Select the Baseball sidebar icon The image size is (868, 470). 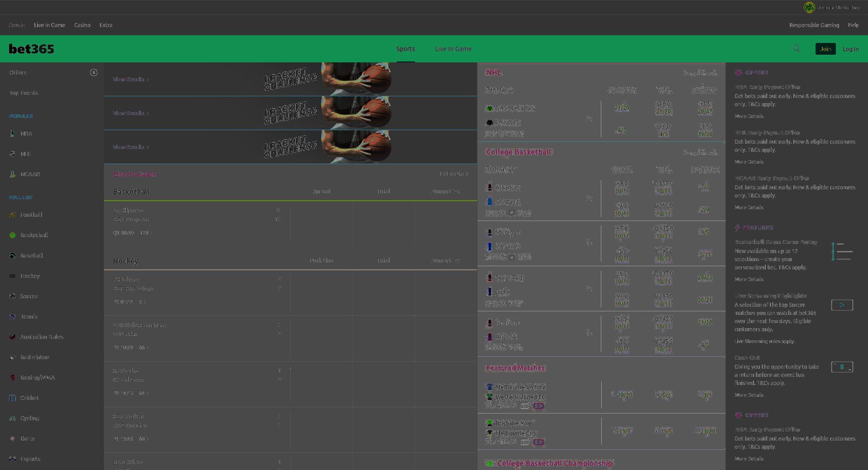tap(13, 255)
